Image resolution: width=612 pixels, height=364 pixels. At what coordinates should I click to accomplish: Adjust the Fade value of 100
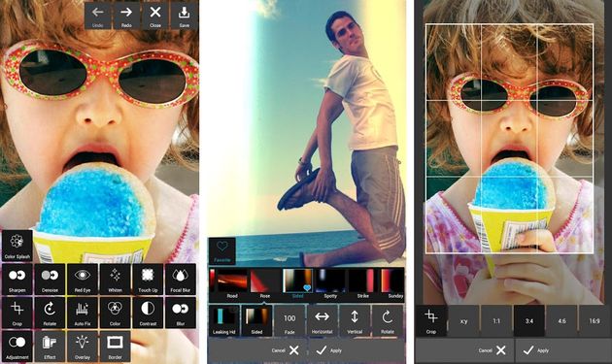click(x=289, y=320)
